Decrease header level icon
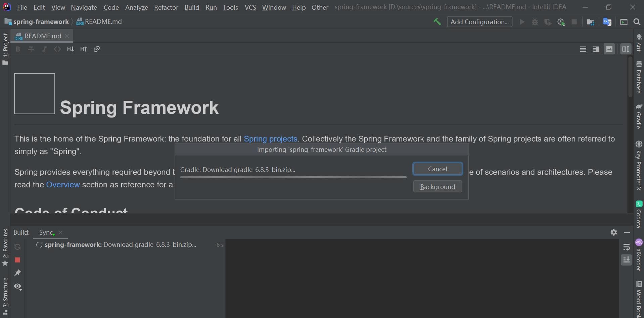Screen dimensions: 644x318 [x=70, y=49]
